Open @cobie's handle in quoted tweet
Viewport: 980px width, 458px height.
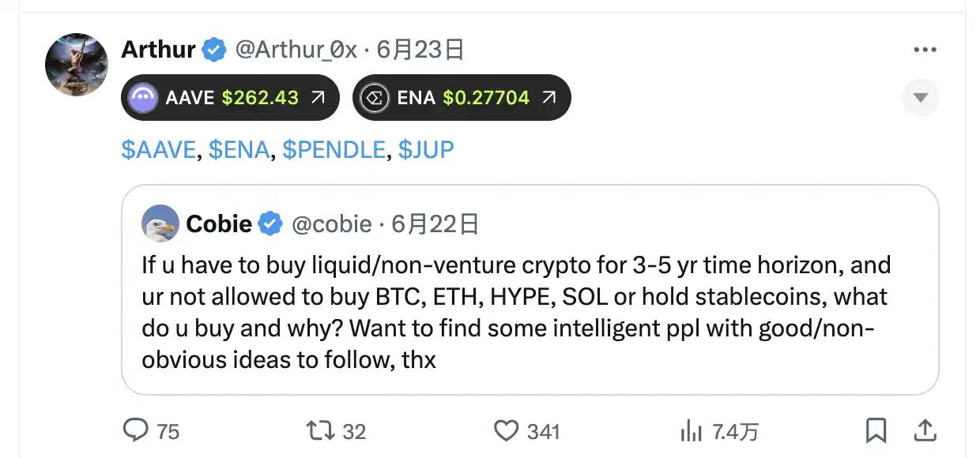(334, 223)
